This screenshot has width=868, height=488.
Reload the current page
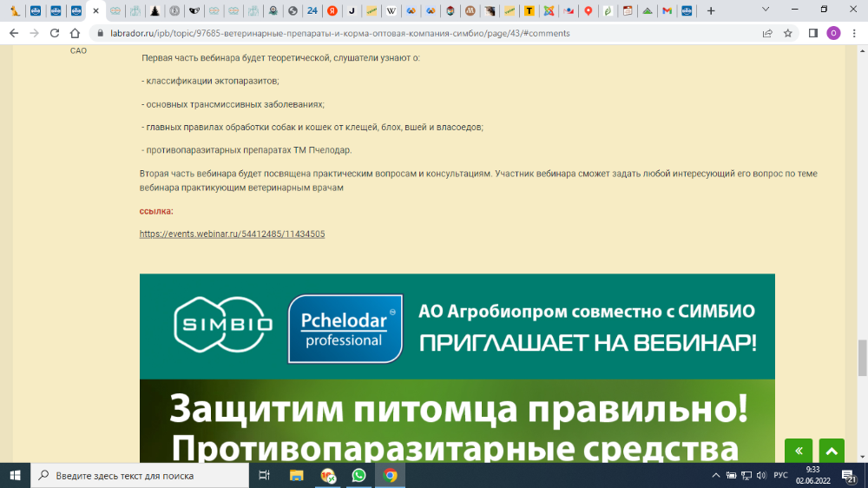coord(54,33)
